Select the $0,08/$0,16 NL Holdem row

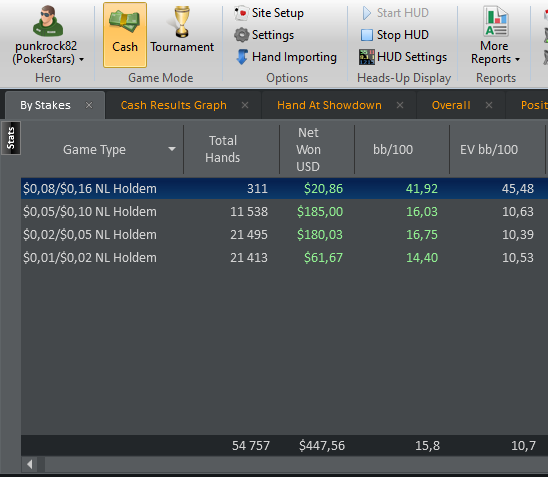(x=284, y=189)
